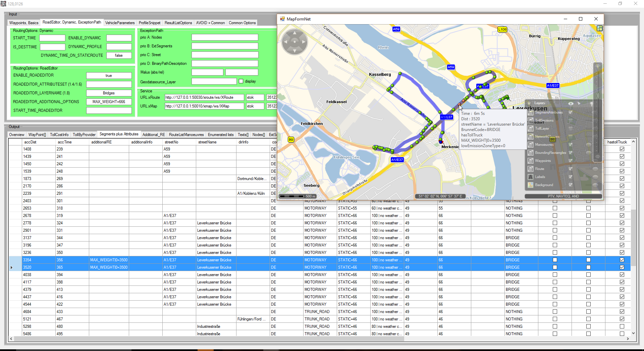Viewport: 644px width, 351px height.
Task: Pan the map up with navigation arrow
Action: [294, 33]
